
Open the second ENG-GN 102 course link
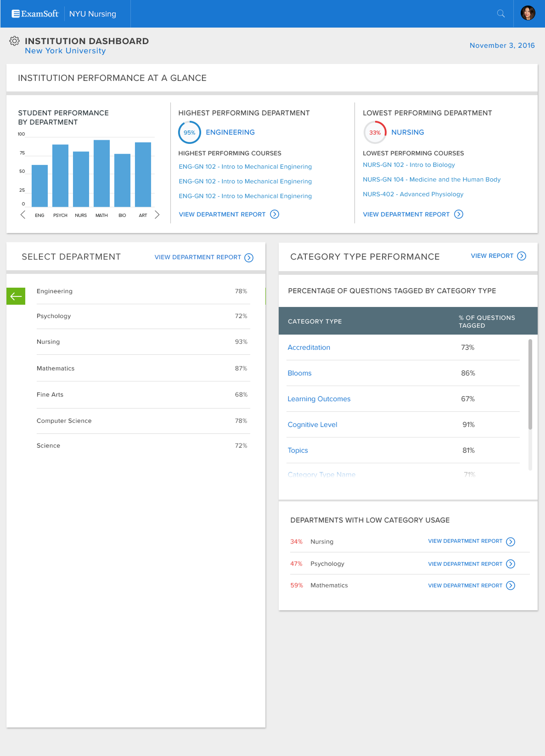[x=245, y=181]
